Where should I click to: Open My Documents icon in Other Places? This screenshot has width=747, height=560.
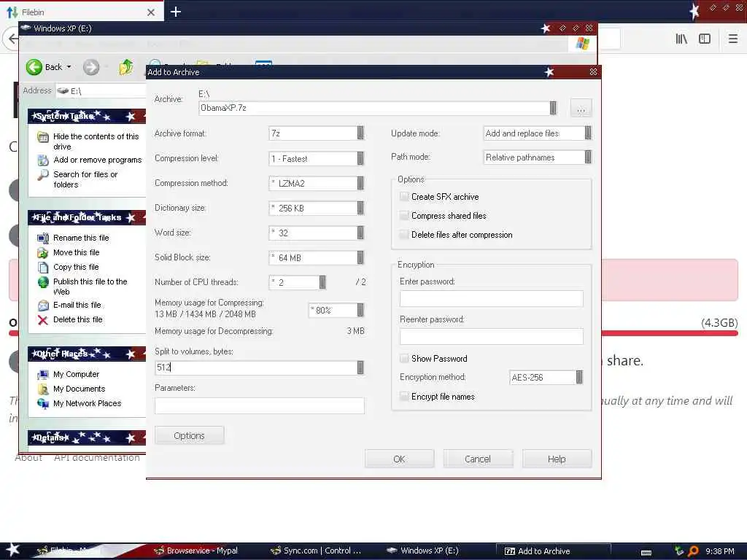43,389
